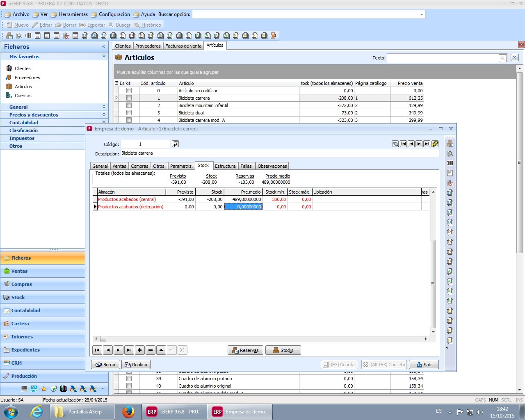Collapse the Ficheros panel with double chevron
Screen dimensions: 525x420
point(103,47)
